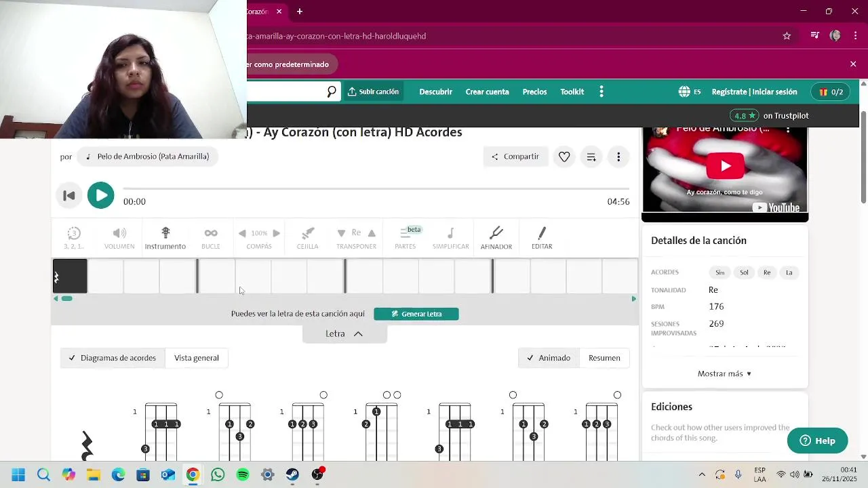868x488 pixels.
Task: Open the Volumen control
Action: [119, 238]
